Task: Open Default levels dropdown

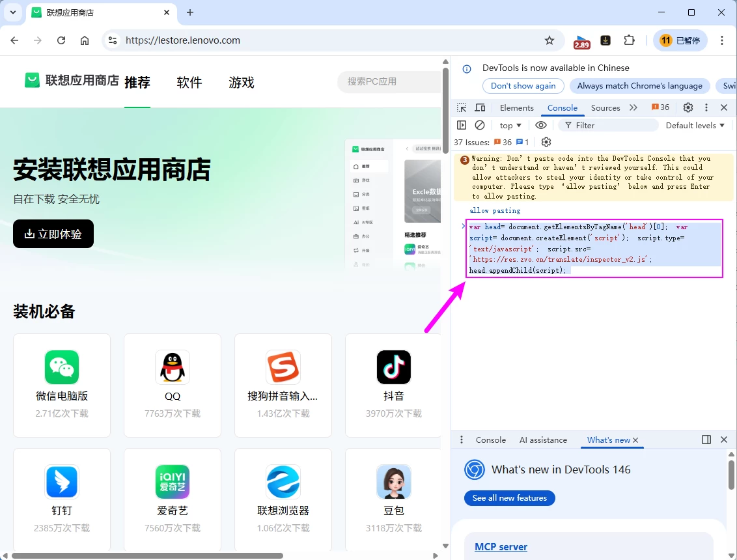Action: 695,126
